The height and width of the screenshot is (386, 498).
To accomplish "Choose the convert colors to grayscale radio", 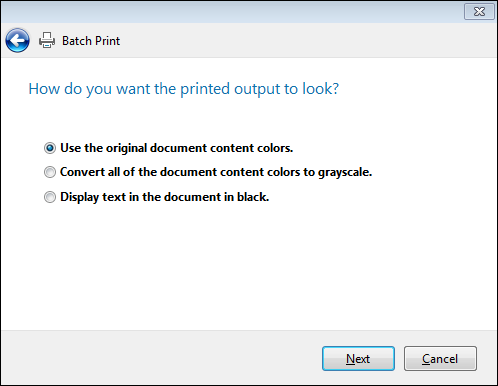I will 50,172.
